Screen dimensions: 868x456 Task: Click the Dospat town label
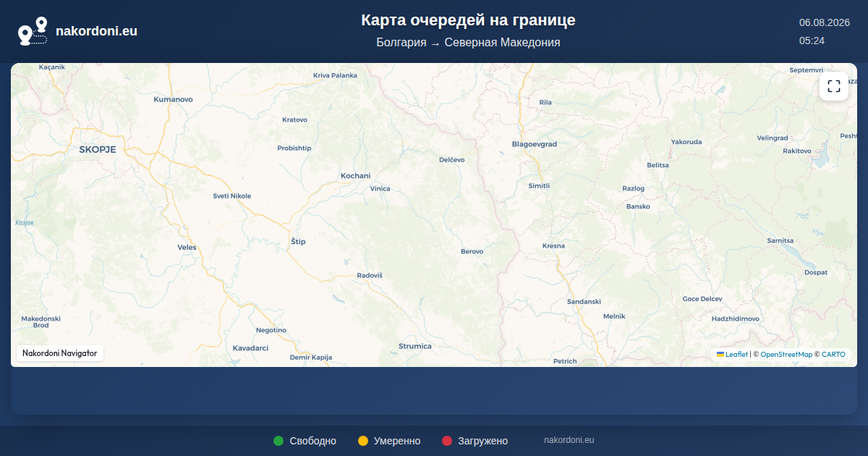816,273
